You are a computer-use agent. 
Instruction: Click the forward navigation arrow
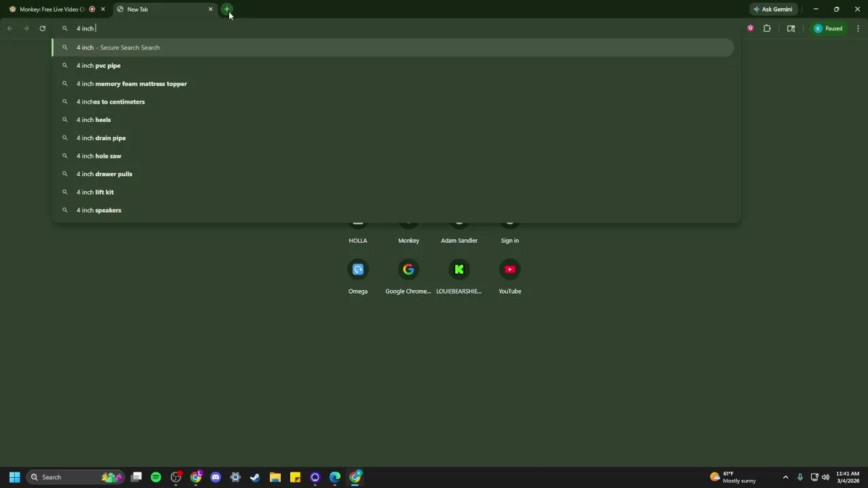pyautogui.click(x=26, y=28)
